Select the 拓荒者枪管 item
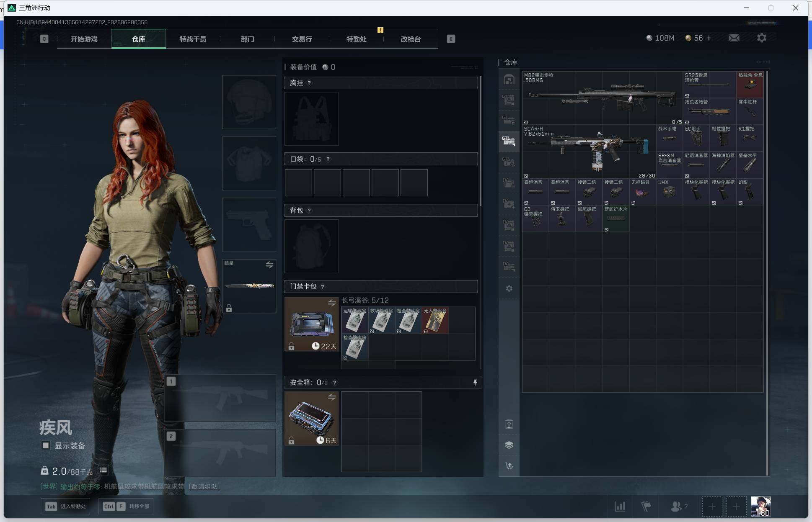Viewport: 812px width, 522px height. 710,111
